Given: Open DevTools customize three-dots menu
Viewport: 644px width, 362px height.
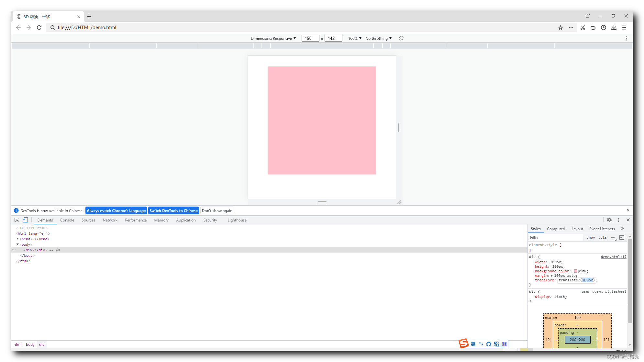Looking at the screenshot, I should 618,220.
